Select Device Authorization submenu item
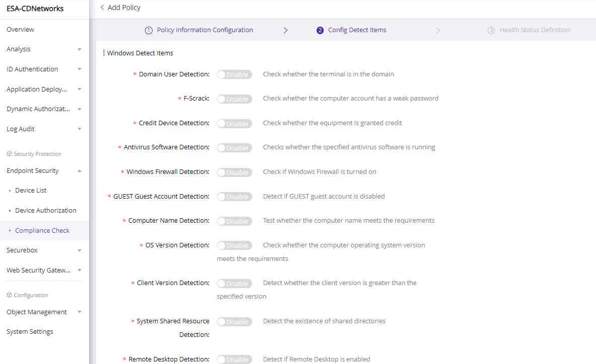This screenshot has width=596, height=364. (46, 211)
